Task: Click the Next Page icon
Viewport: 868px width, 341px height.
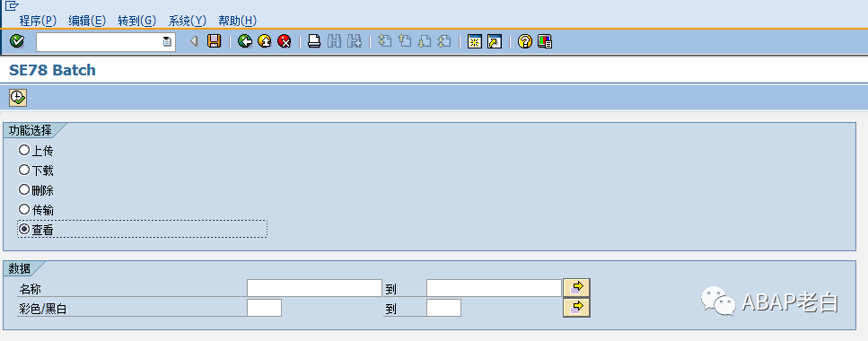Action: click(x=424, y=41)
